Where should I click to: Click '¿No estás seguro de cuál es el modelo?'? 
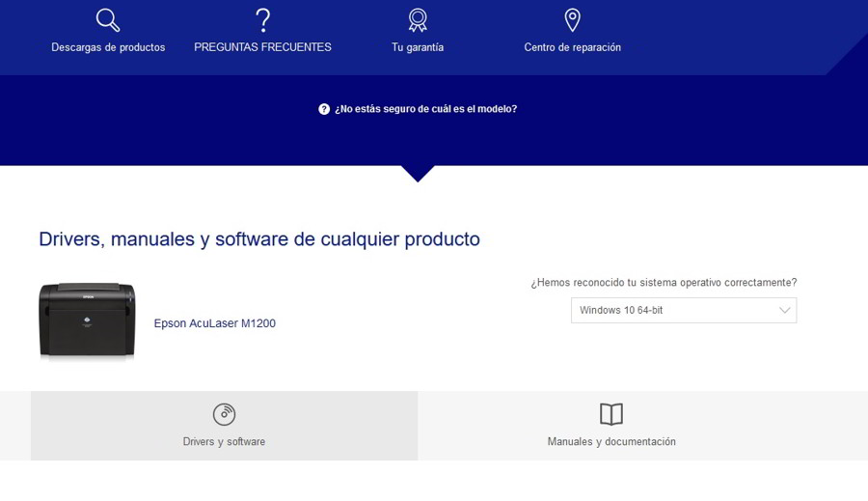coord(425,109)
